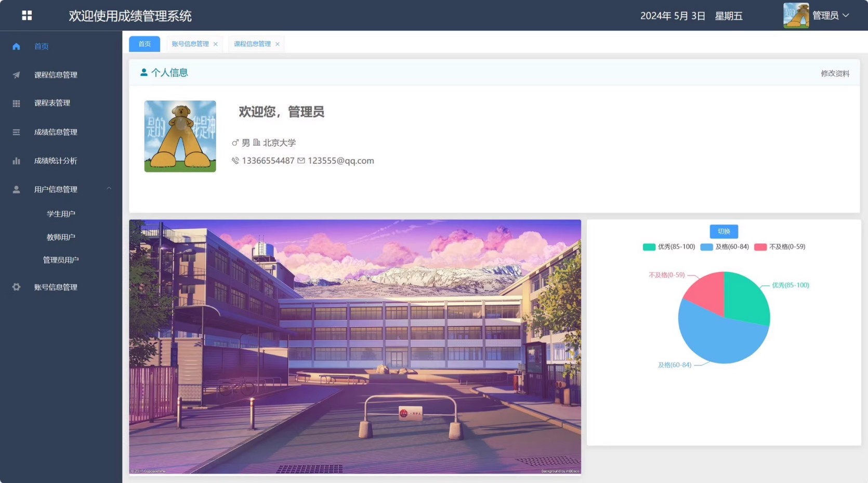
Task: Click the school building banner image
Action: pyautogui.click(x=355, y=347)
